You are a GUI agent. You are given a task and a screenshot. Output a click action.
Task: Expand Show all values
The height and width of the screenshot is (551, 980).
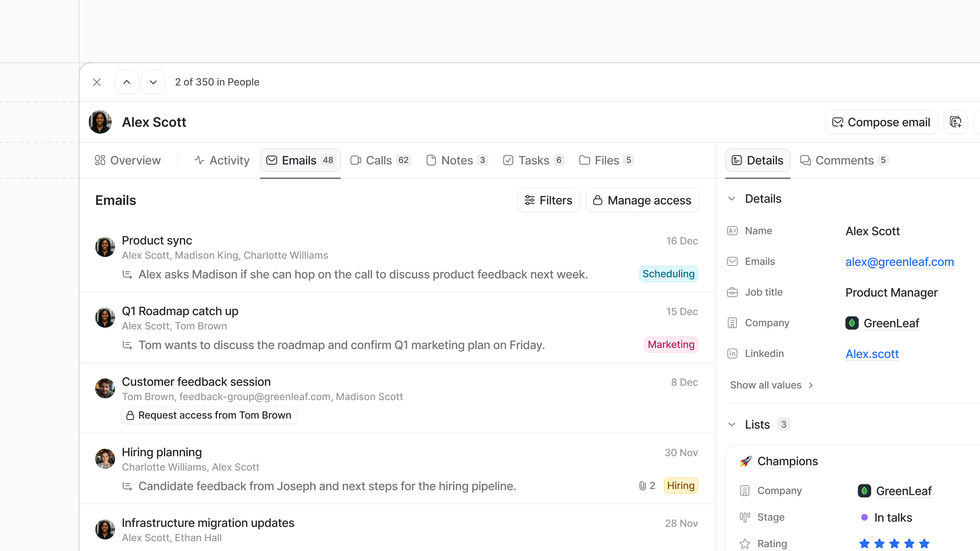click(x=771, y=385)
